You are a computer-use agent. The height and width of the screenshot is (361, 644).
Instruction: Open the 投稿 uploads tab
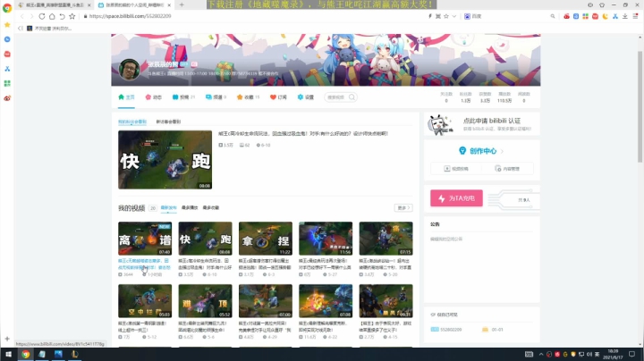pyautogui.click(x=183, y=97)
